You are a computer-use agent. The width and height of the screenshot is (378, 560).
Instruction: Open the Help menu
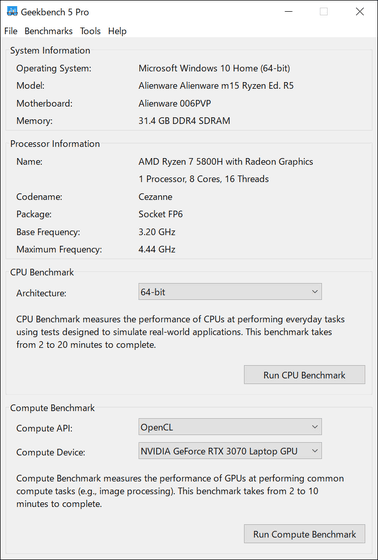click(x=117, y=31)
